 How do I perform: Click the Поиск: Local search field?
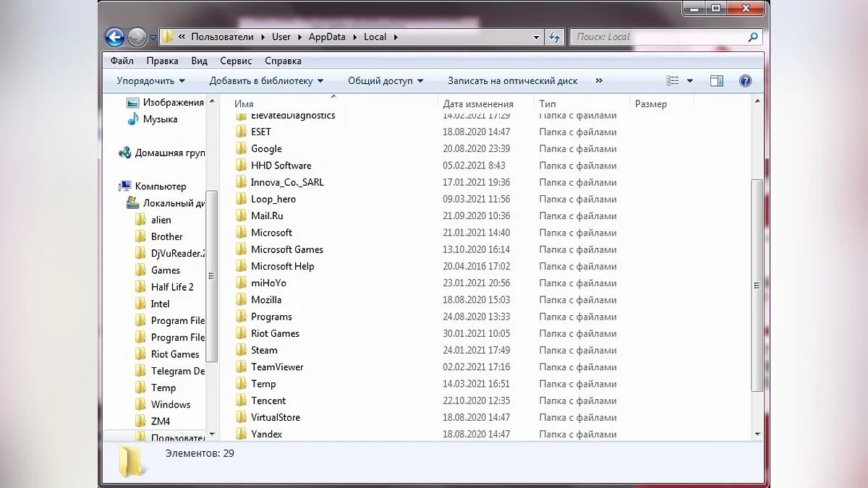pyautogui.click(x=658, y=37)
